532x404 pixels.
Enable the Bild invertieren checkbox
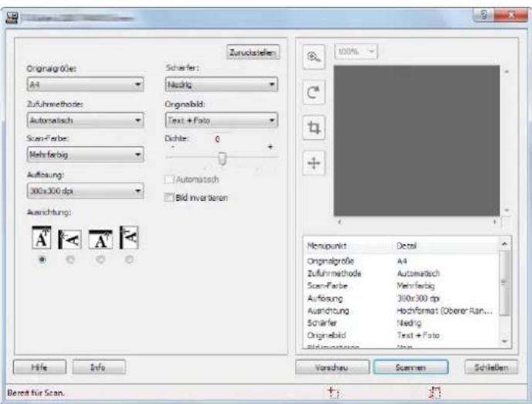click(x=169, y=197)
